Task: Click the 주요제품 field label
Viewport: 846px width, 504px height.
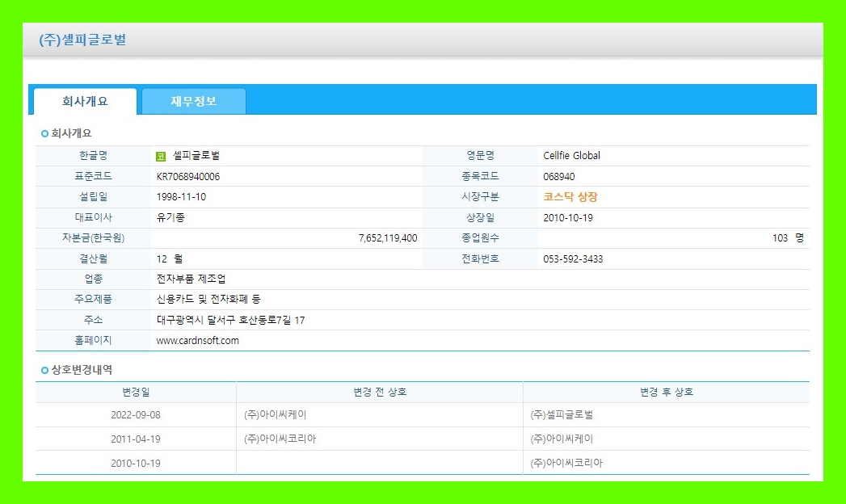Action: coord(94,299)
